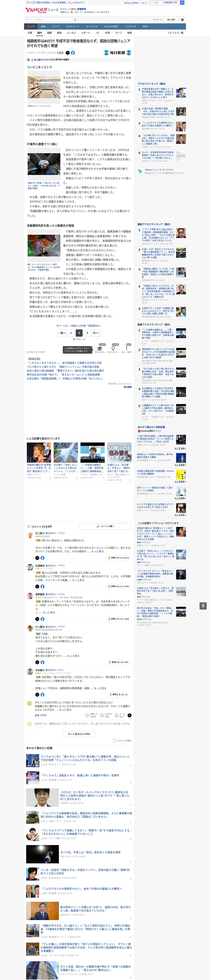Expand 井上智介's comment with もっと見る
This screenshot has height=980, width=210.
coord(98,551)
